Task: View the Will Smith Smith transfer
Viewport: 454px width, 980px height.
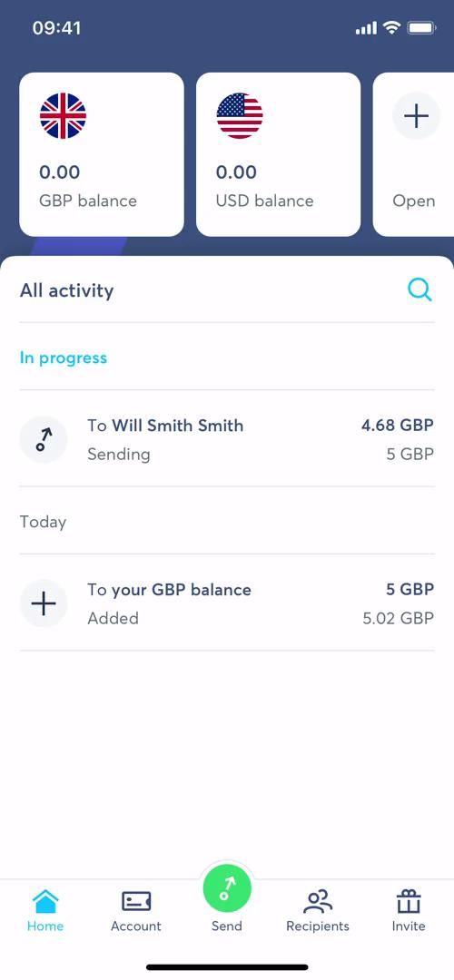Action: pyautogui.click(x=227, y=439)
